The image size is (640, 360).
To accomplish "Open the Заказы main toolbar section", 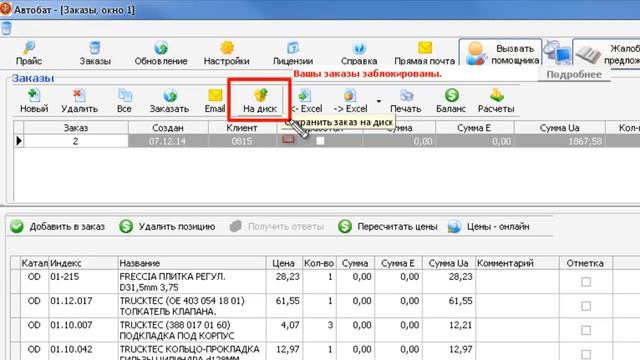I will point(95,53).
